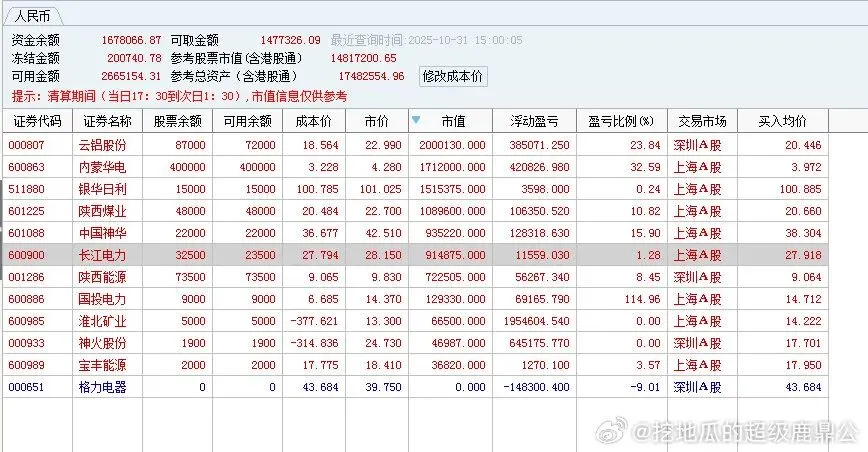This screenshot has height=452, width=868.
Task: Click 长江电力 average buy price 27.918
Action: pos(804,255)
